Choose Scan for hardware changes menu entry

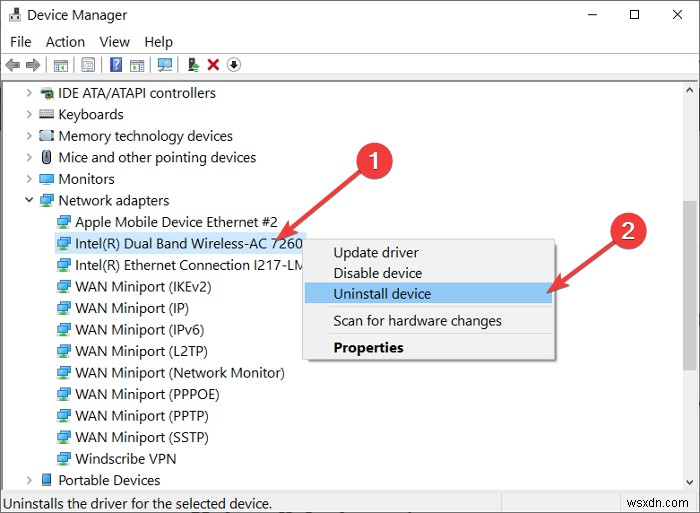(x=429, y=321)
